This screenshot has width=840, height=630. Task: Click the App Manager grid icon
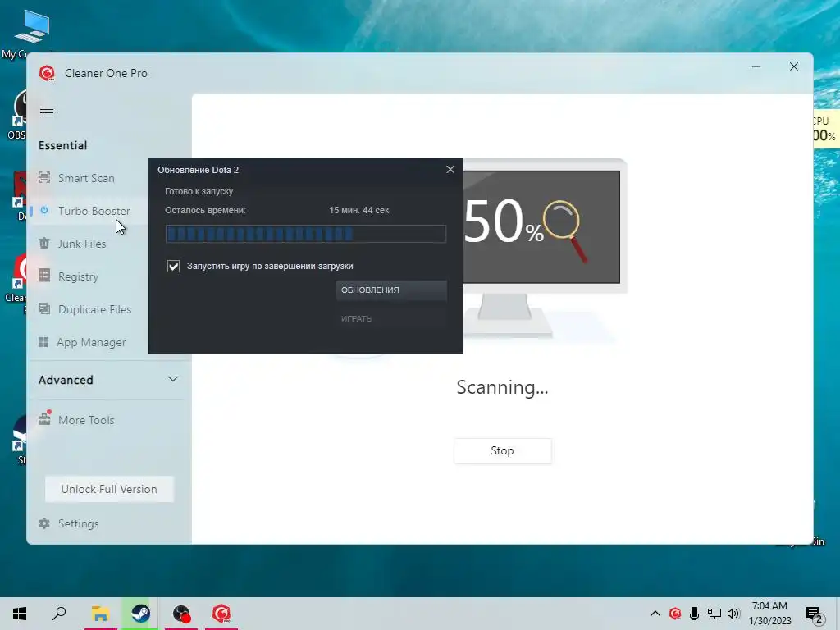click(44, 342)
